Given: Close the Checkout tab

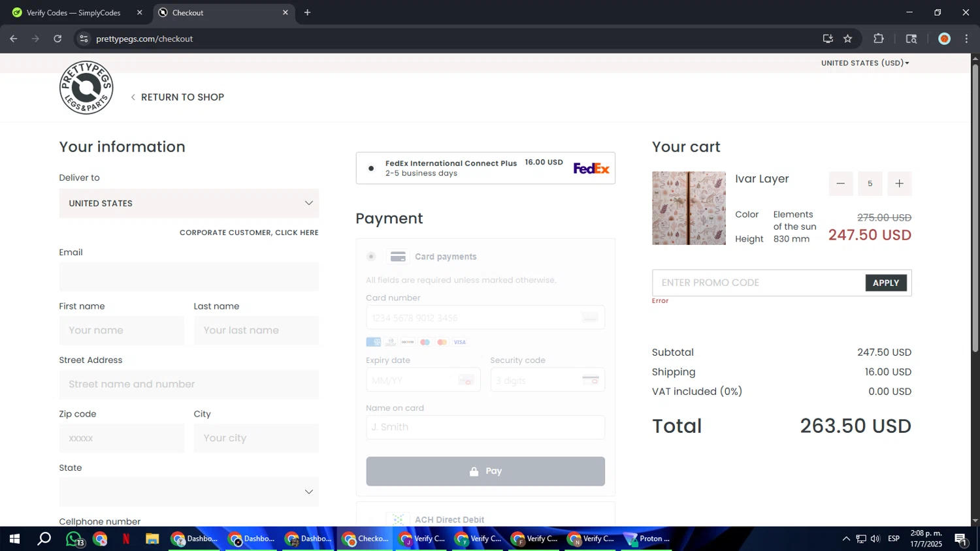Looking at the screenshot, I should point(285,12).
